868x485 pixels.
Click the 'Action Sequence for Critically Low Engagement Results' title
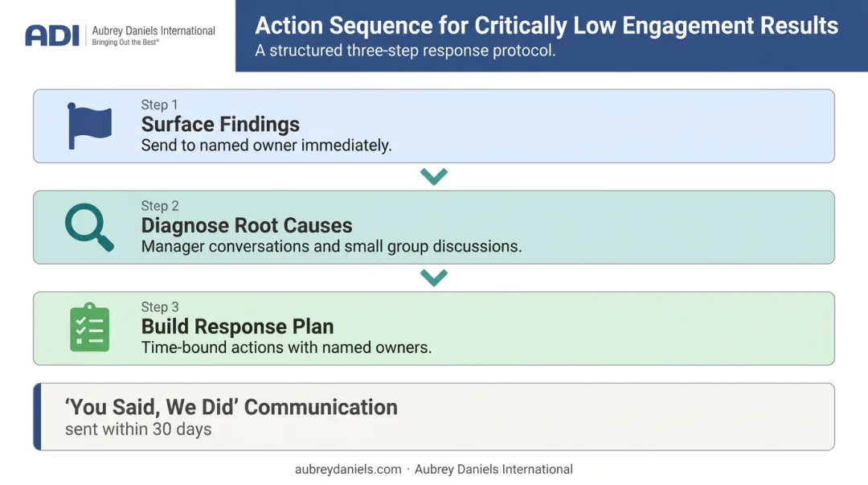tap(547, 26)
